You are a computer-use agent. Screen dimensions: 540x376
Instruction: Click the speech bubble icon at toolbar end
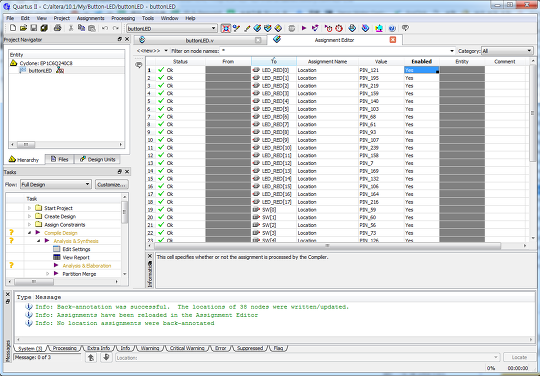[405, 28]
